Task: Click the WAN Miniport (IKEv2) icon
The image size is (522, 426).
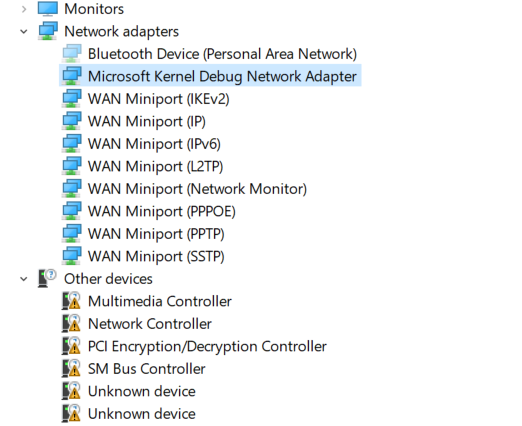Action: click(72, 98)
